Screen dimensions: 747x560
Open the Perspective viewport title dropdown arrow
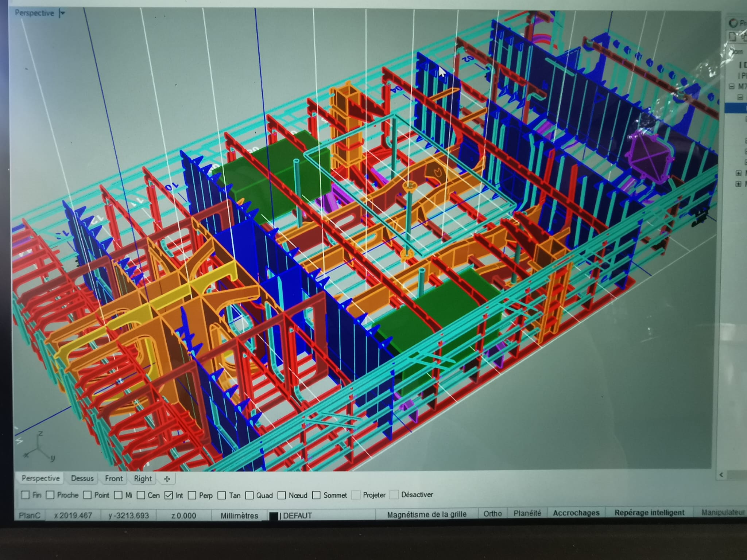click(62, 13)
